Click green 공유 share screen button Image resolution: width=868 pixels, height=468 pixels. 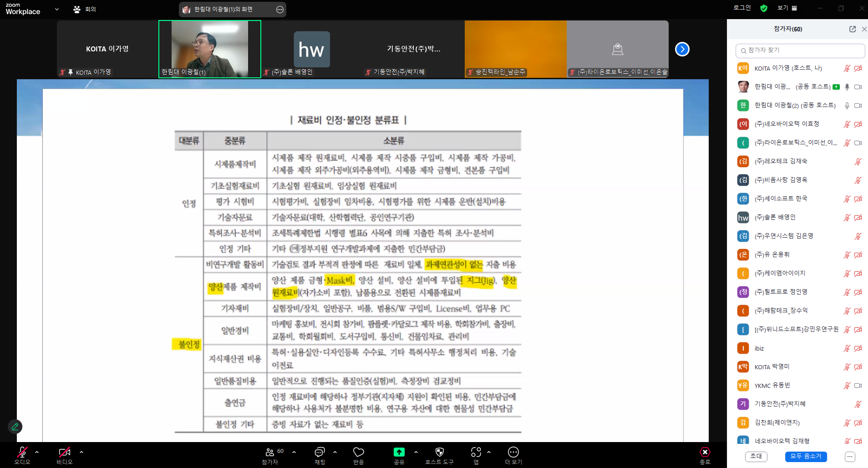tap(399, 455)
